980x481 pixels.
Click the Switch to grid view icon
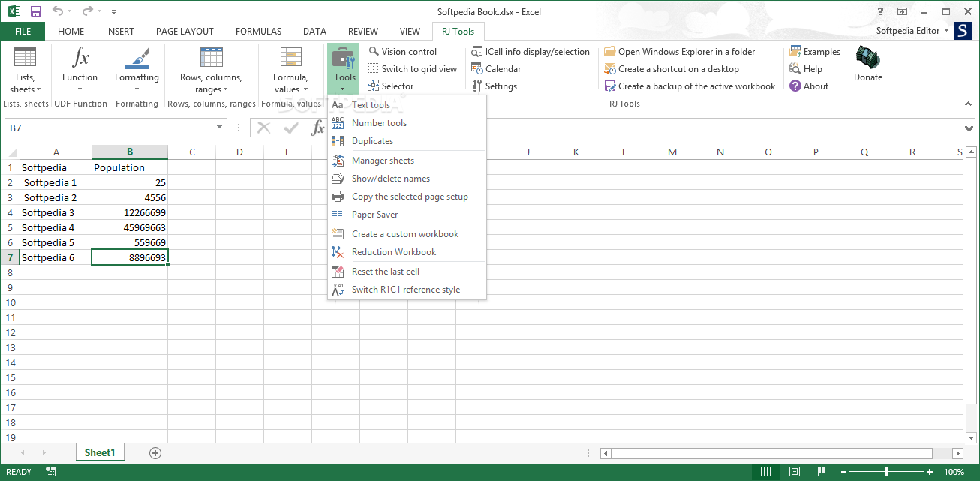pyautogui.click(x=374, y=69)
